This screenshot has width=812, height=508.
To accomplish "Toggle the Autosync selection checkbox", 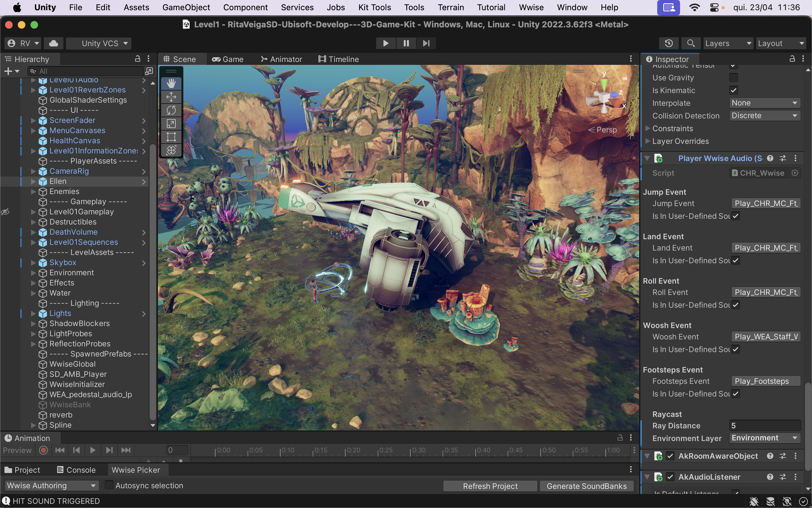I will 109,485.
